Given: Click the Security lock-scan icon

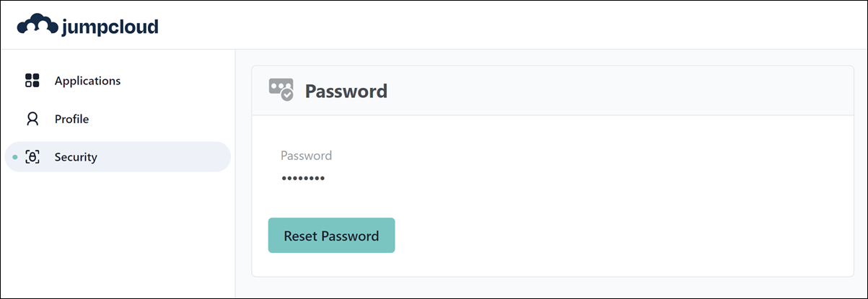Looking at the screenshot, I should point(32,157).
